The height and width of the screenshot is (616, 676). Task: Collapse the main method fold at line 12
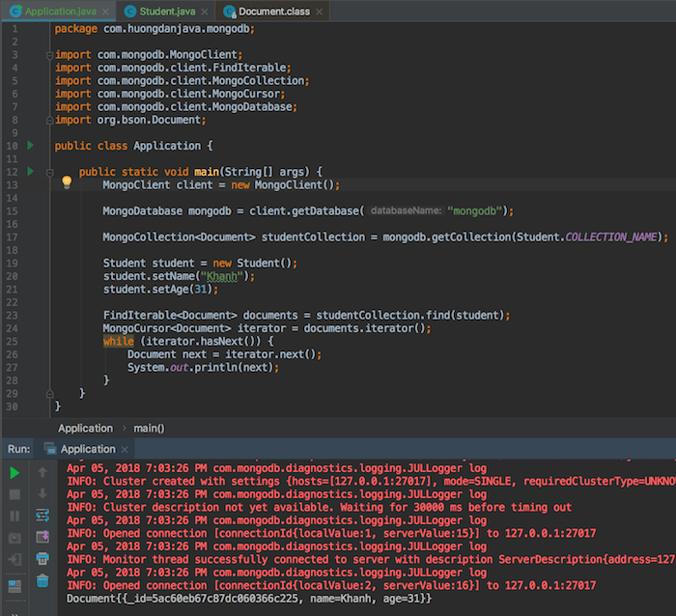coord(49,173)
